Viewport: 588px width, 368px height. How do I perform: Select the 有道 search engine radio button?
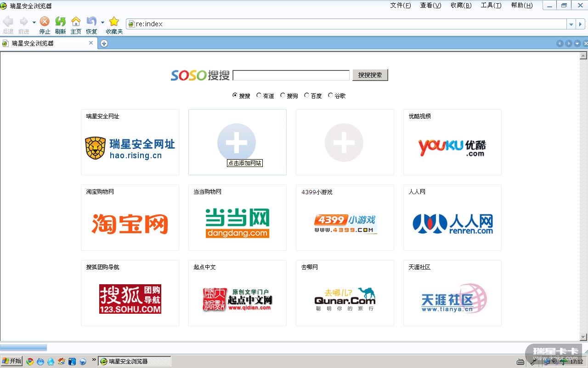[x=259, y=95]
